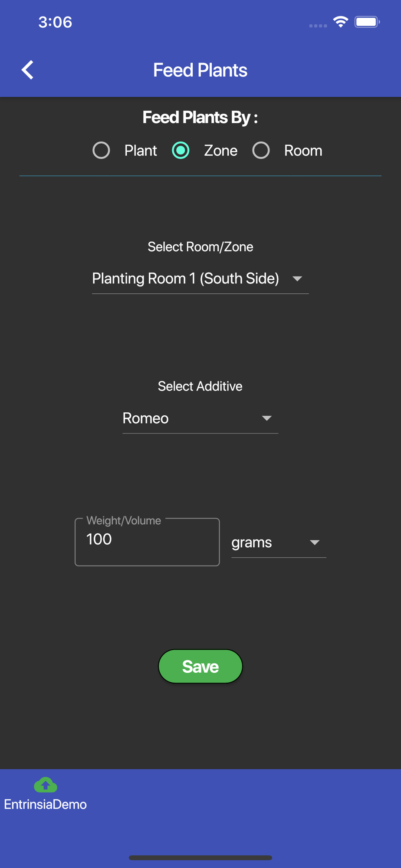Tap the clock time in status bar
The width and height of the screenshot is (401, 868).
55,22
